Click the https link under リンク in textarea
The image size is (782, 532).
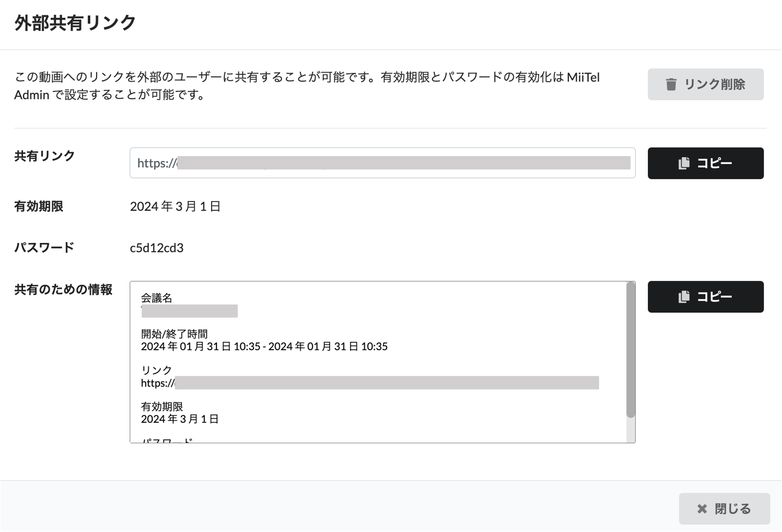click(370, 383)
